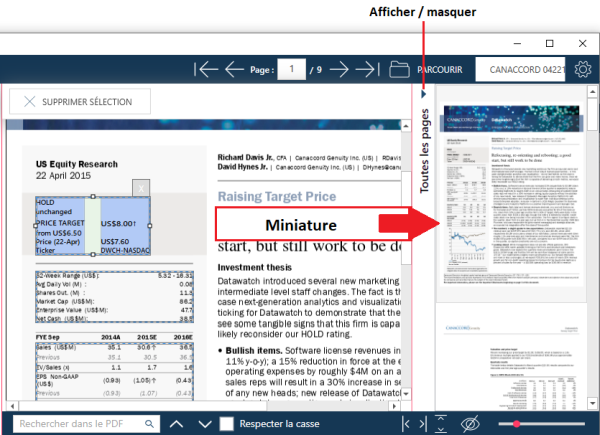Find previous result with up chevron
Screen dimensions: 600x435
click(177, 424)
